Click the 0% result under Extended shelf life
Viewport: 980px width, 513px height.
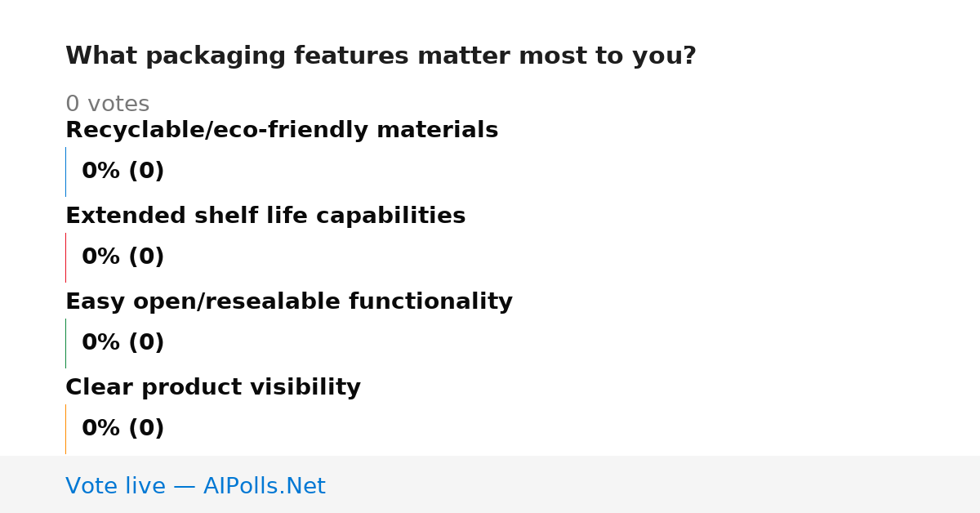pos(122,257)
